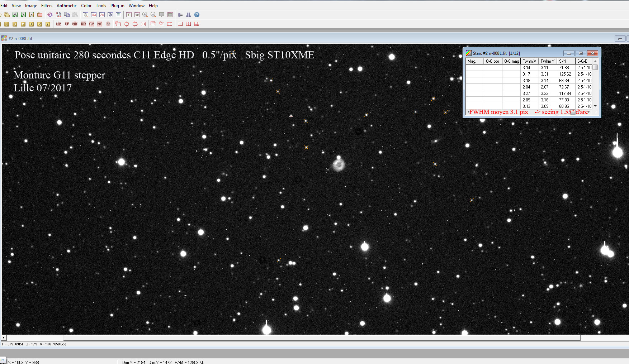
Task: Click the copy icon in the toolbar
Action: [67, 15]
